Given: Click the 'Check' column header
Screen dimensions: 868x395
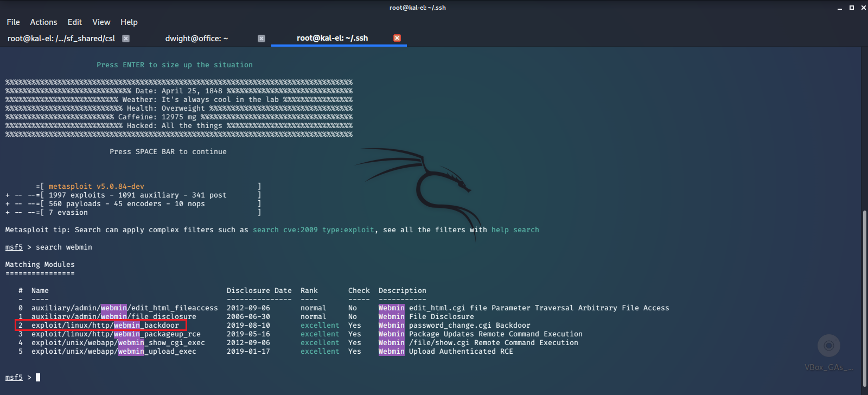Looking at the screenshot, I should click(x=359, y=290).
